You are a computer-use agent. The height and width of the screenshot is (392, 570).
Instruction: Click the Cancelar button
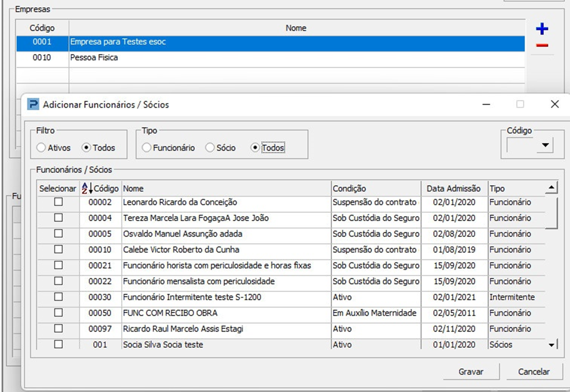coord(533,372)
